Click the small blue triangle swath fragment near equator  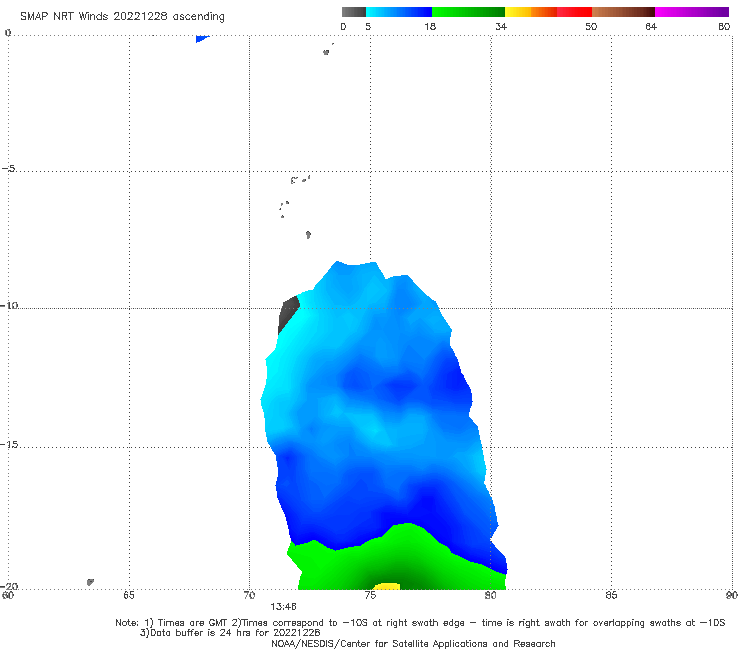(x=201, y=38)
